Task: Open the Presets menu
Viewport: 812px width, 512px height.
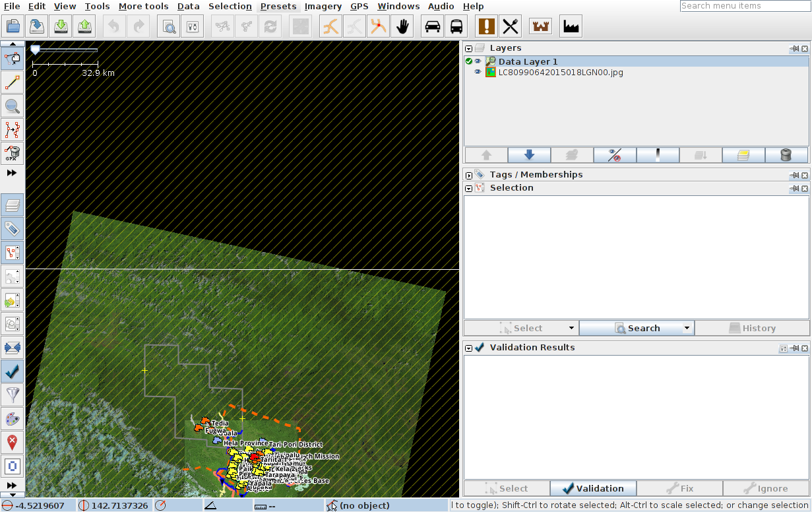Action: pos(278,7)
